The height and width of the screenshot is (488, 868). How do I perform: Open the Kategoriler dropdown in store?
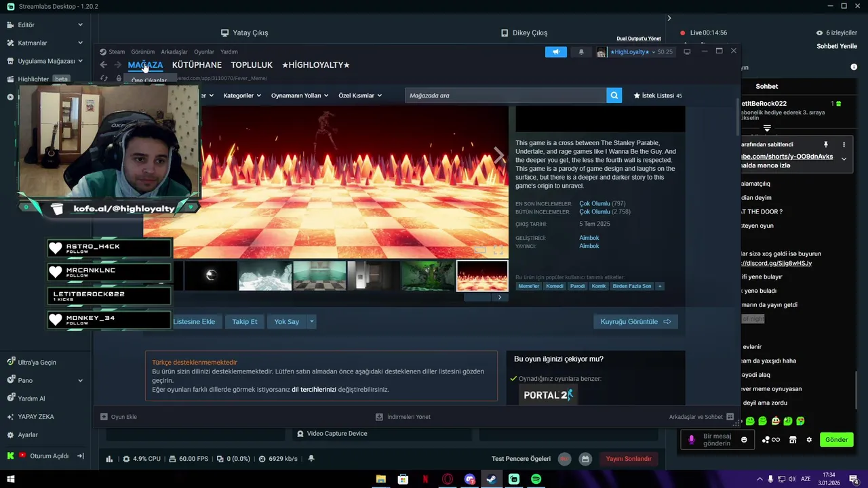(242, 96)
